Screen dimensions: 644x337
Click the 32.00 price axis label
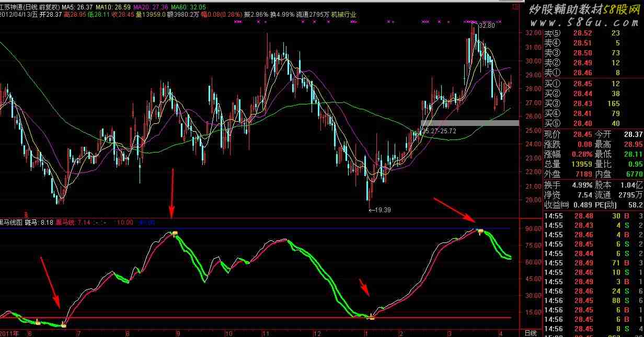pyautogui.click(x=533, y=33)
